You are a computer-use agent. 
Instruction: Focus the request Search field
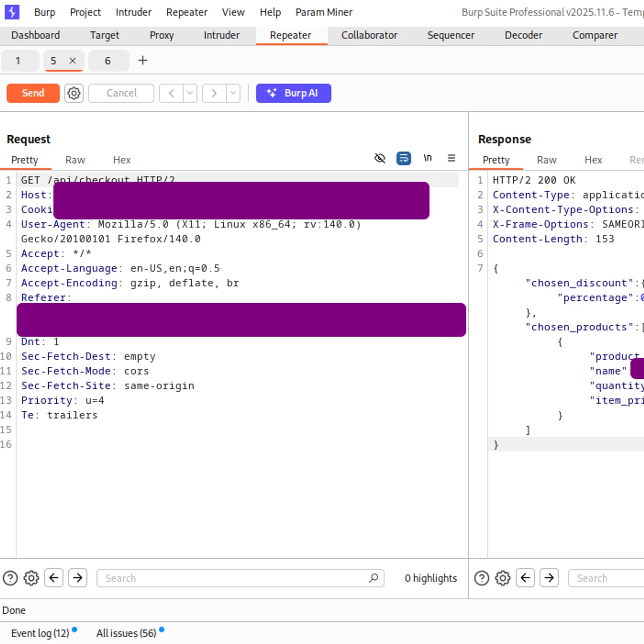(240, 578)
